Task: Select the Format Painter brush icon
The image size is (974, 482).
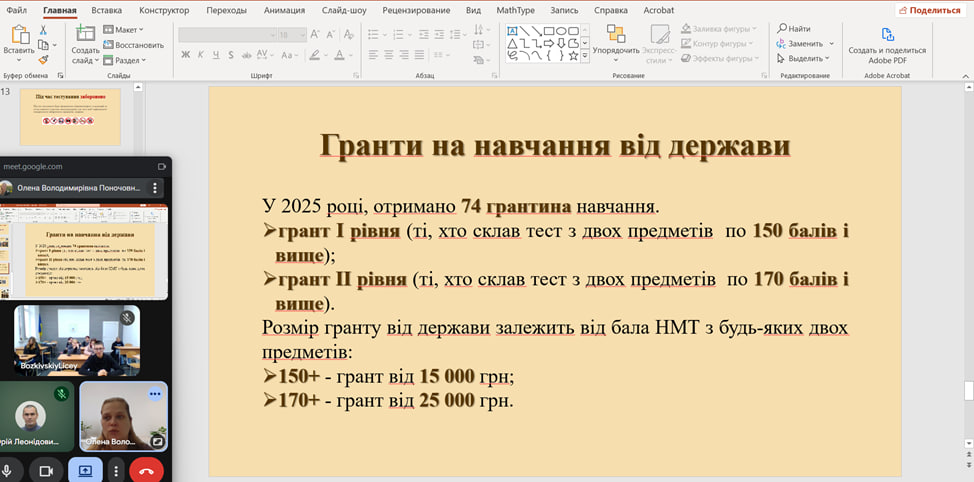Action: [x=43, y=59]
